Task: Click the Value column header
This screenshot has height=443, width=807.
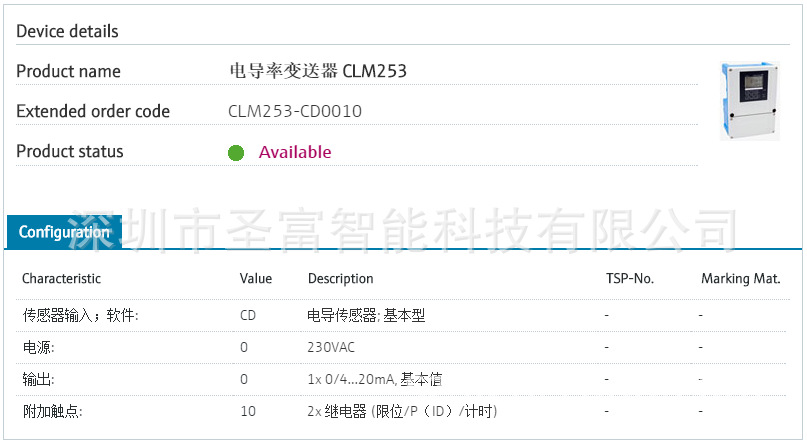Action: click(256, 278)
